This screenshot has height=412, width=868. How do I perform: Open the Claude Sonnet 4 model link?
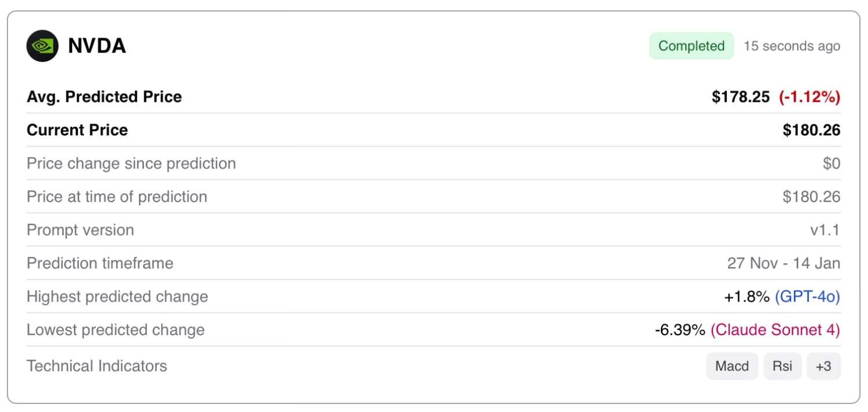[775, 330]
